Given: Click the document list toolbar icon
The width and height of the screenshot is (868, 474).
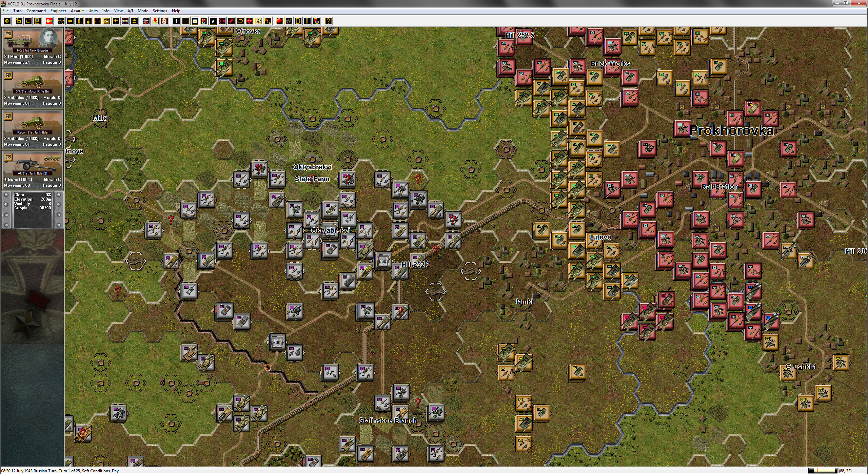Looking at the screenshot, I should [19, 21].
